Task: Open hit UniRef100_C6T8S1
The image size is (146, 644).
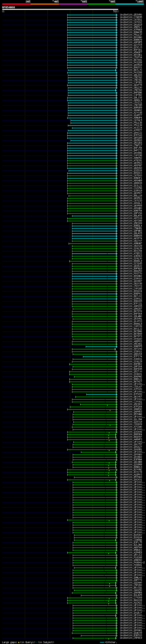Action: pyautogui.click(x=131, y=20)
